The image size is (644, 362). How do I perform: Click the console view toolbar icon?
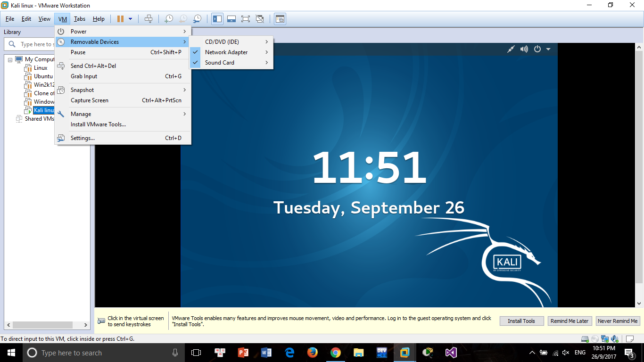pos(280,19)
